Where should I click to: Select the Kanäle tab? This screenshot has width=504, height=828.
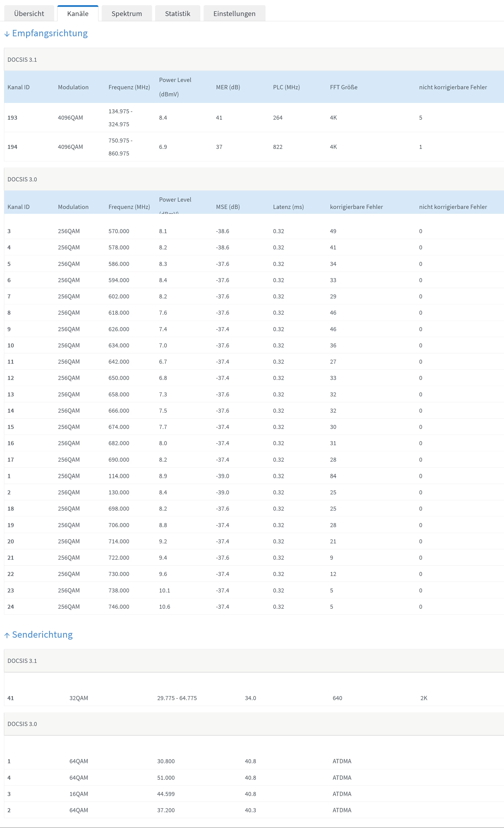pyautogui.click(x=77, y=13)
